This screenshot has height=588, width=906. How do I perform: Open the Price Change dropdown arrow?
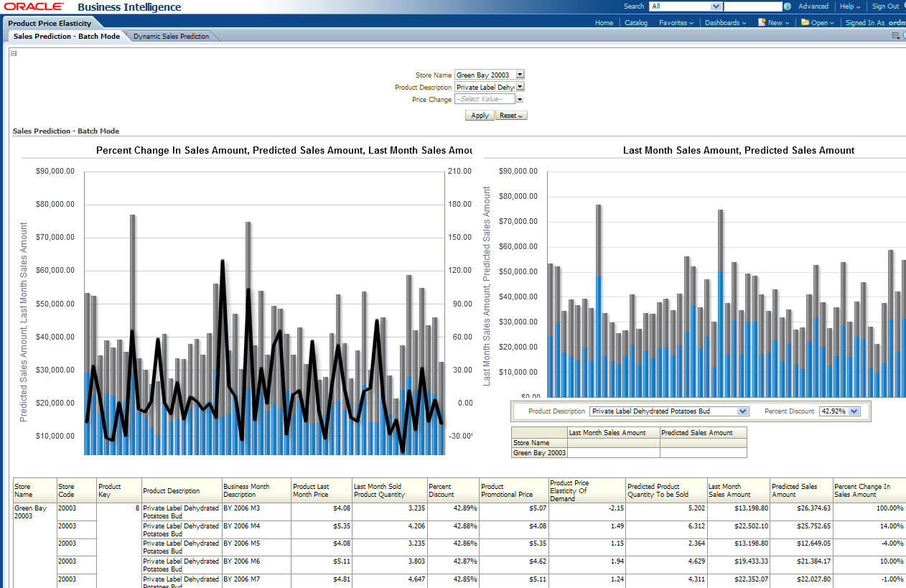point(520,100)
